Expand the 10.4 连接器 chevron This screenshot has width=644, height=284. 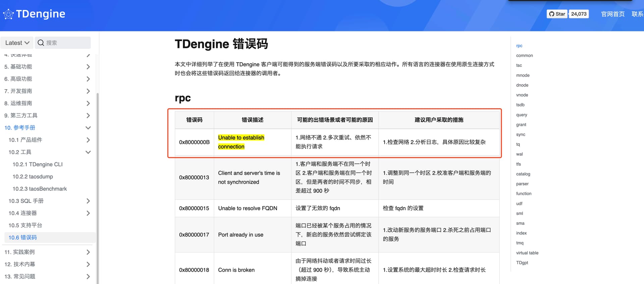(88, 213)
